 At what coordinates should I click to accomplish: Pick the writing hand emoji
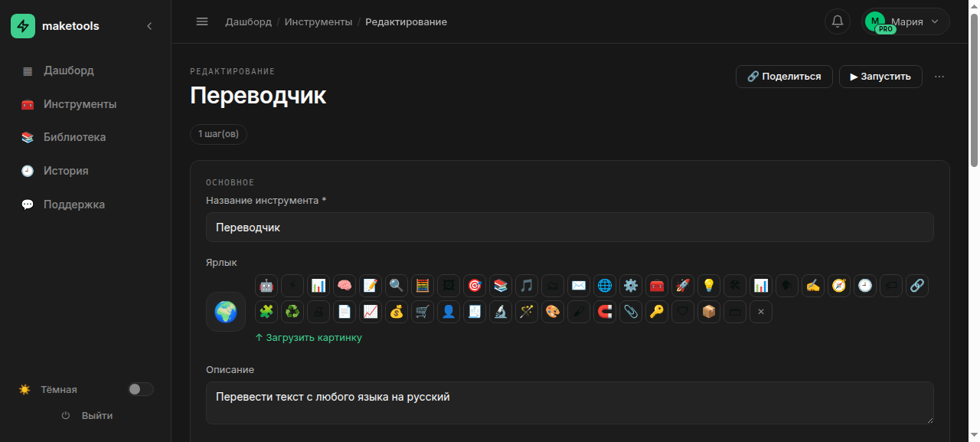(x=813, y=286)
